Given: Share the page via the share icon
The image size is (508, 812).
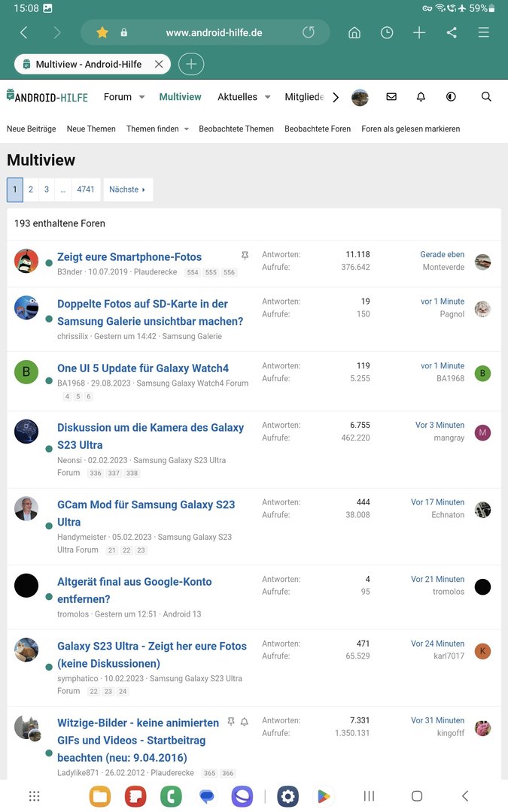Looking at the screenshot, I should pos(452,32).
